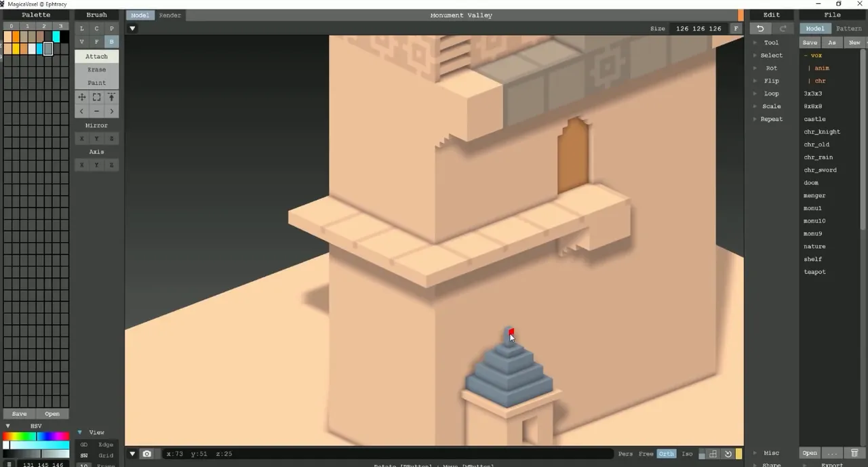Choose the Attach brush action
The width and height of the screenshot is (868, 467).
96,56
